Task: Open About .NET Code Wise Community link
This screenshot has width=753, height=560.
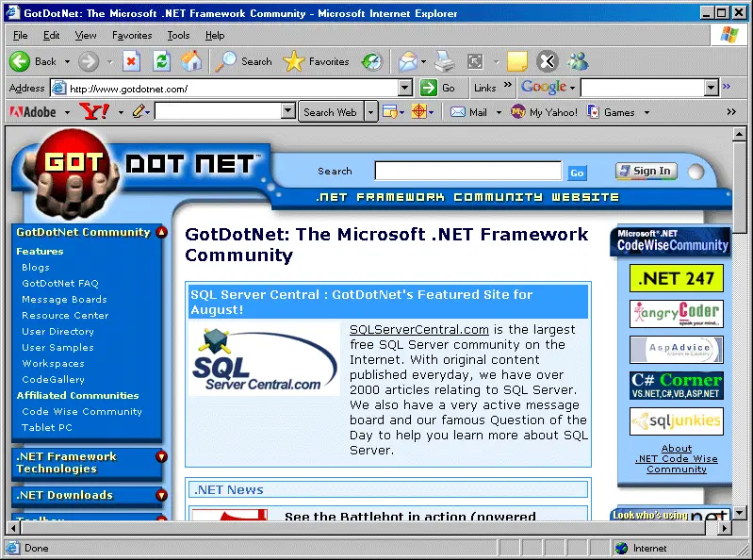Action: [x=676, y=459]
